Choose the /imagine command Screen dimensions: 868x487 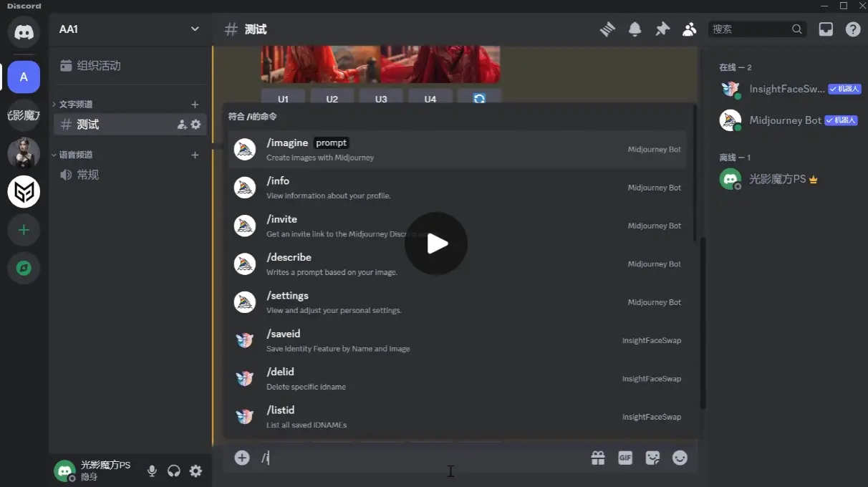point(457,150)
